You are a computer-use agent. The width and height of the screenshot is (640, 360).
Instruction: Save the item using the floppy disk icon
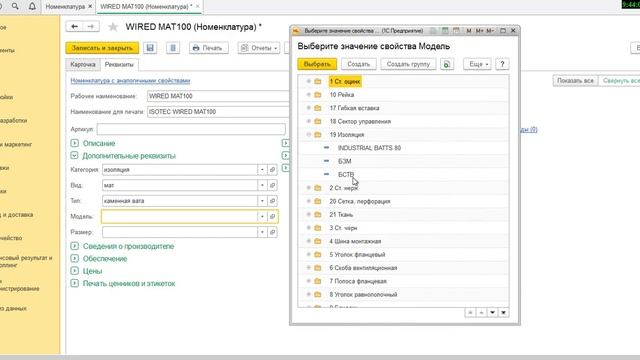pyautogui.click(x=150, y=48)
